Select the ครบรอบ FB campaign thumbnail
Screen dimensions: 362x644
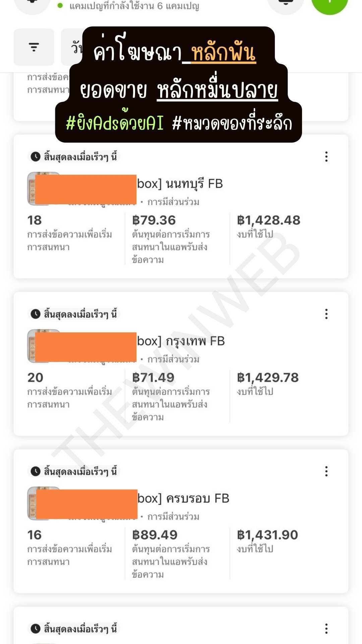tap(32, 503)
